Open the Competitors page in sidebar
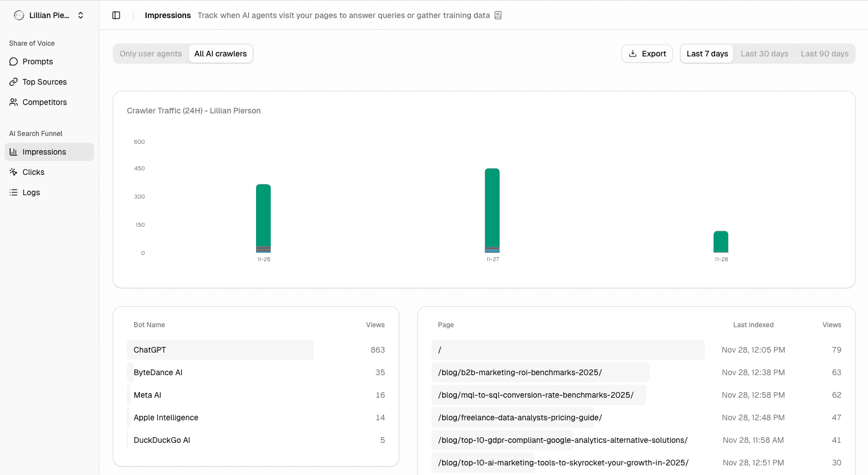The width and height of the screenshot is (868, 475). [45, 102]
